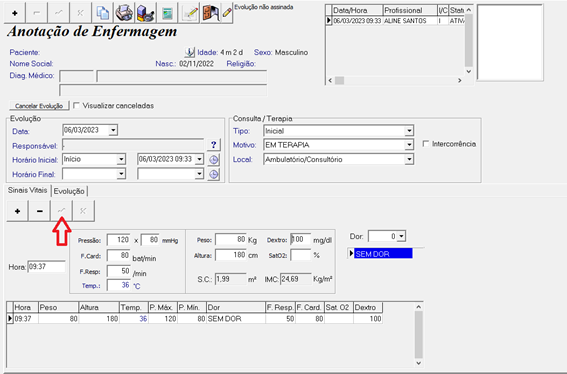Click the systolic pressure field showing 120
The height and width of the screenshot is (374, 567).
tap(119, 240)
